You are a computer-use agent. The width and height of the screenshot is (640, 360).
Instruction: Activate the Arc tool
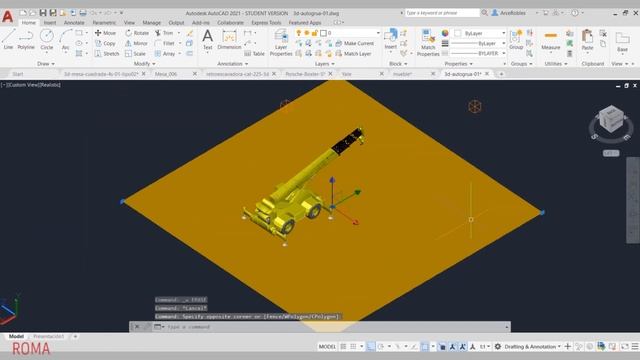[65, 39]
